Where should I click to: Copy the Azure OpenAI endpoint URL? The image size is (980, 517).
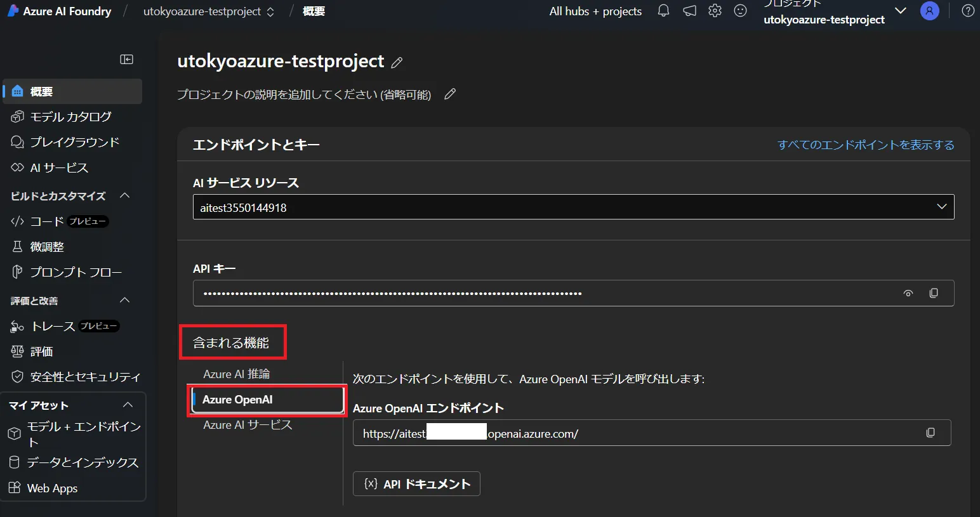tap(930, 433)
